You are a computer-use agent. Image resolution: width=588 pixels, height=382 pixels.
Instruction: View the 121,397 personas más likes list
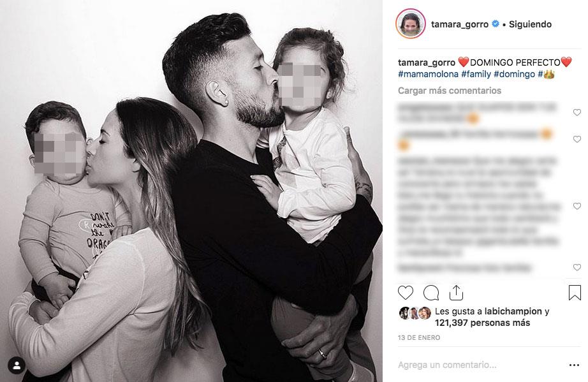482,323
